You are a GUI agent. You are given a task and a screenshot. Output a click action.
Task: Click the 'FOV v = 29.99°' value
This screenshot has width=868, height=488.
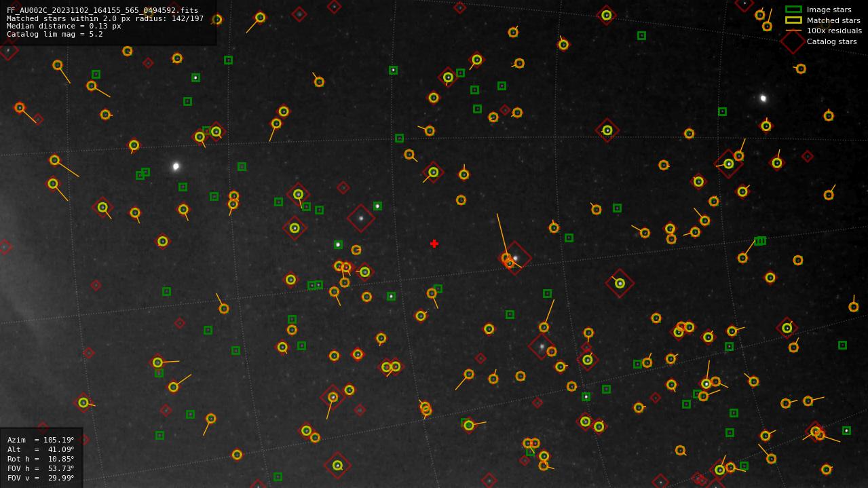41,478
